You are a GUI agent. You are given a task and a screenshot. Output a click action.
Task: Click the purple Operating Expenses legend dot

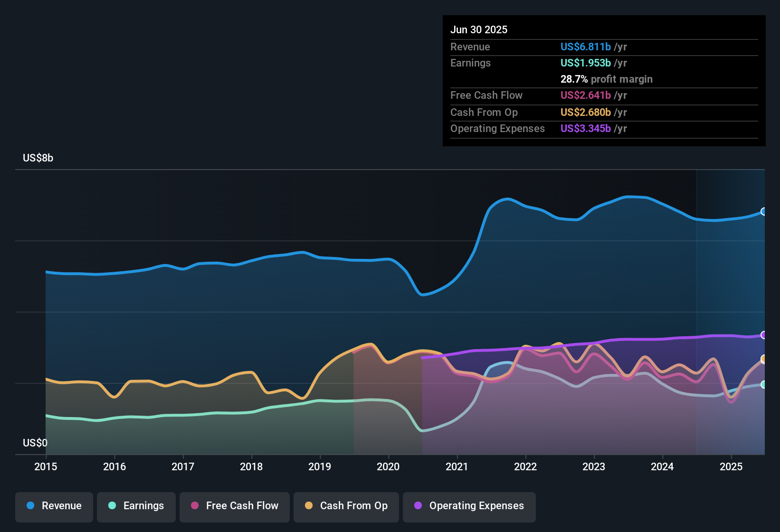click(418, 506)
